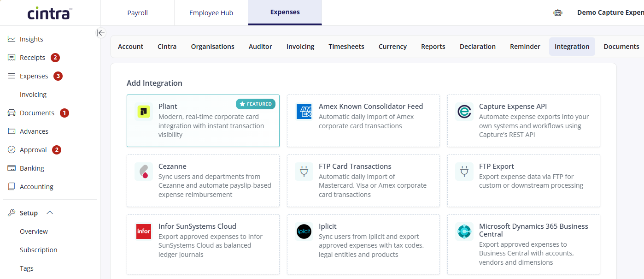Viewport: 644px width, 279px height.
Task: Open the Currency tab
Action: coord(392,47)
